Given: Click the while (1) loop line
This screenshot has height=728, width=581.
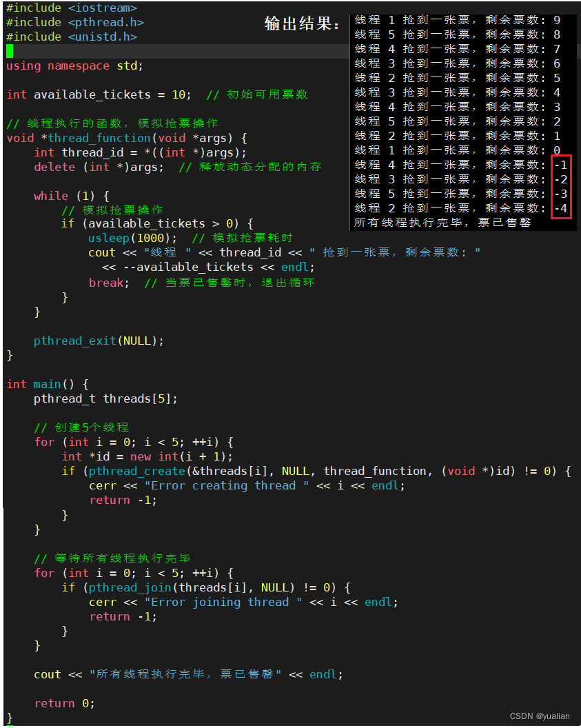Looking at the screenshot, I should click(x=72, y=196).
